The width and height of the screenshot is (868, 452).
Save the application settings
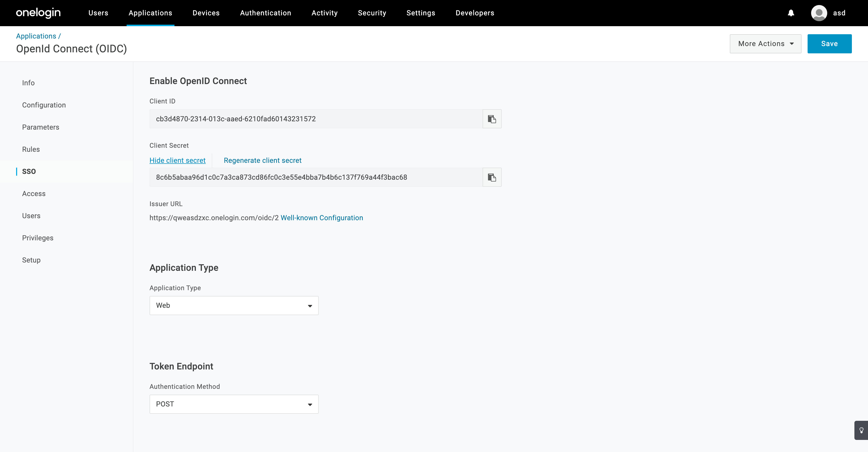[x=829, y=44]
